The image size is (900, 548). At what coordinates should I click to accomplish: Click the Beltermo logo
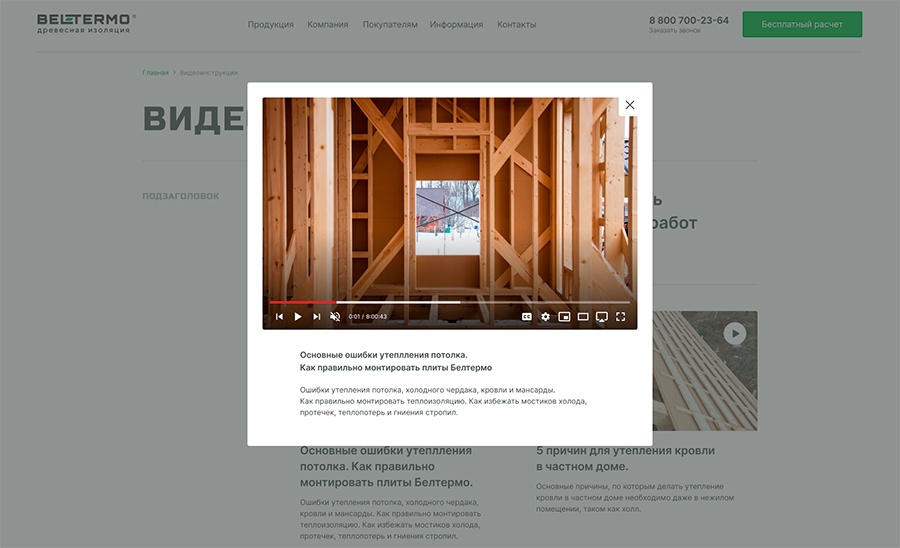(x=86, y=24)
